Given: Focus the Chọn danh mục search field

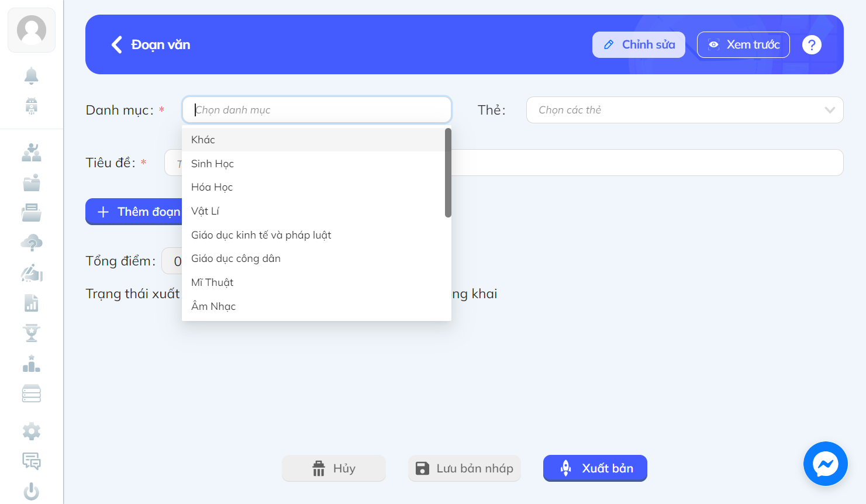Looking at the screenshot, I should pyautogui.click(x=317, y=110).
